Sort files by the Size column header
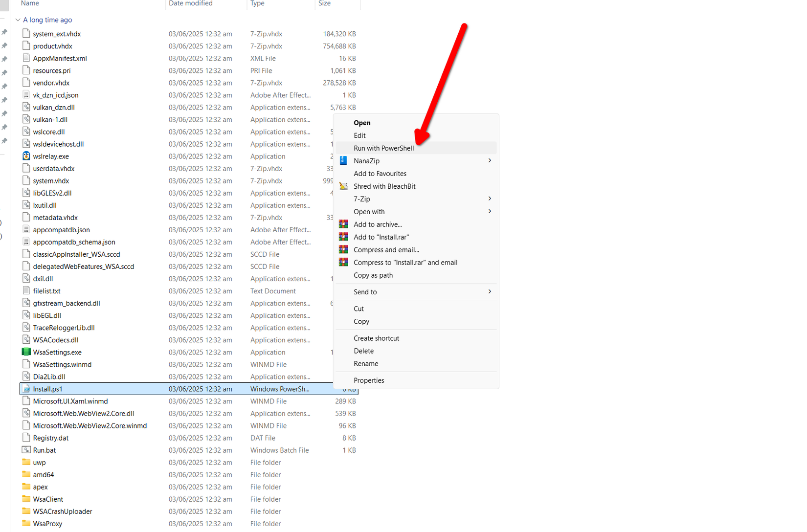Image resolution: width=807 pixels, height=532 pixels. [x=324, y=3]
